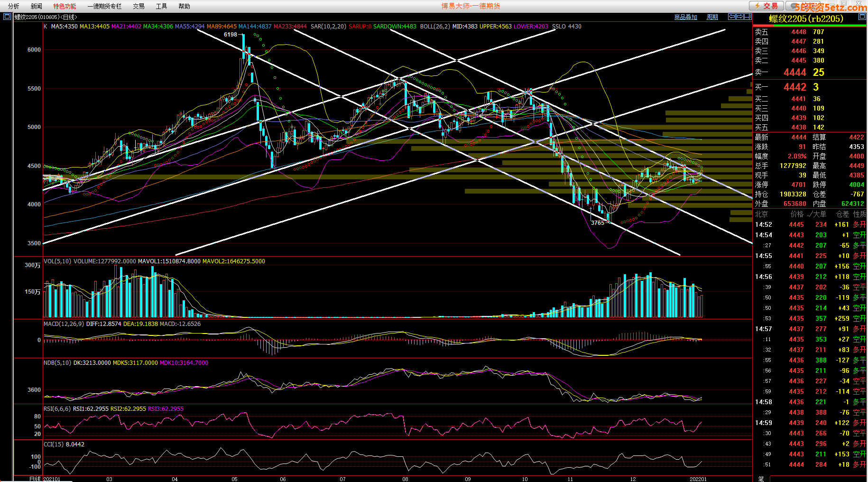Viewport: 868px width, 482px height.
Task: Click the lightning 交易 trade button
Action: coord(766,6)
